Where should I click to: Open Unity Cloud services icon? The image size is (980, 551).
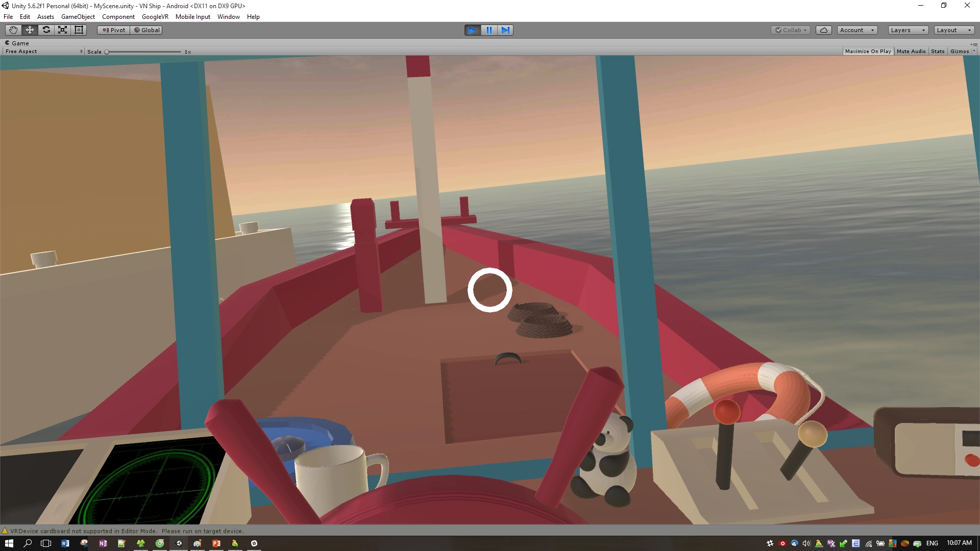[x=823, y=30]
